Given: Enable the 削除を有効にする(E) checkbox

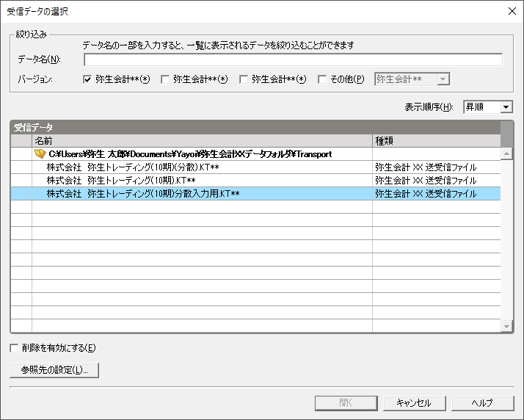Looking at the screenshot, I should coord(14,348).
